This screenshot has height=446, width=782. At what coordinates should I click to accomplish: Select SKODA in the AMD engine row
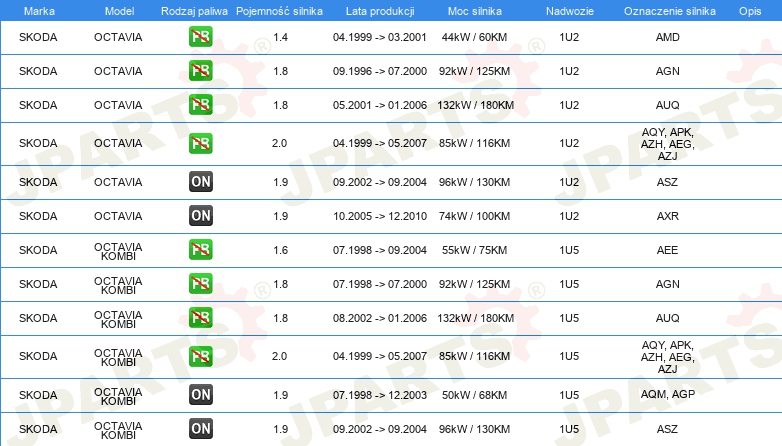(x=38, y=37)
